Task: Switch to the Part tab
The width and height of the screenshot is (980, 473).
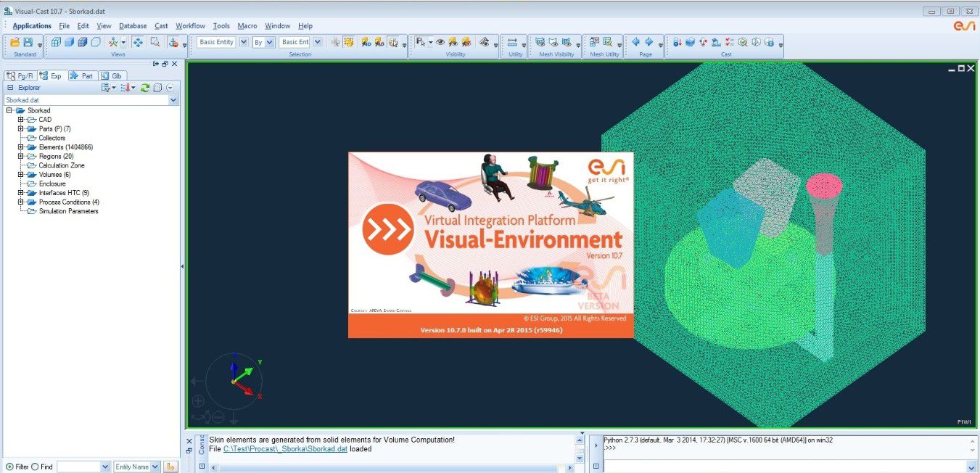Action: click(x=83, y=75)
